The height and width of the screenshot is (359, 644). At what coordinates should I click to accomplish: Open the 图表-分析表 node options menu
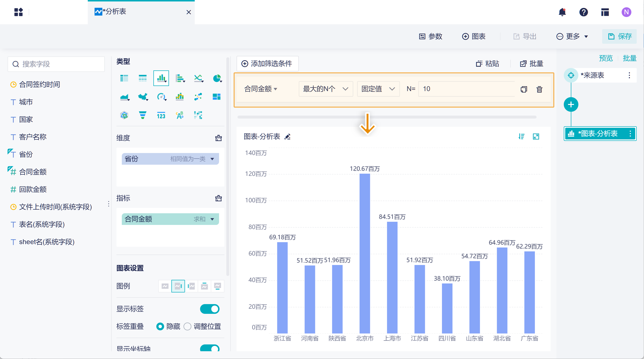tap(630, 134)
